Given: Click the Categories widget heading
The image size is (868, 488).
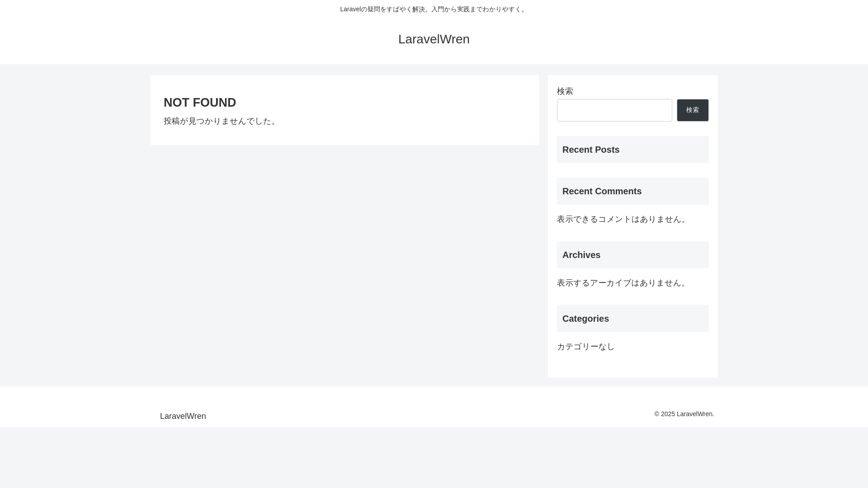Looking at the screenshot, I should point(632,319).
